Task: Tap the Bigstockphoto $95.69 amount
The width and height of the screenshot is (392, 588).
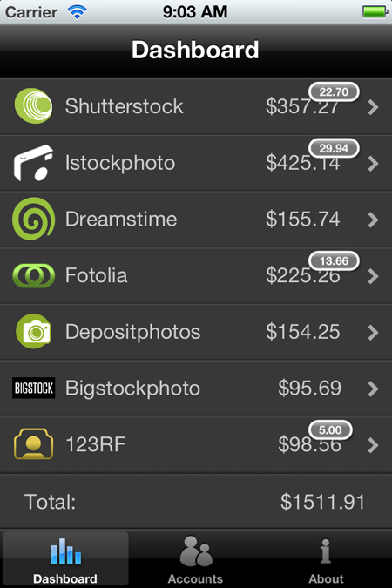Action: [309, 388]
